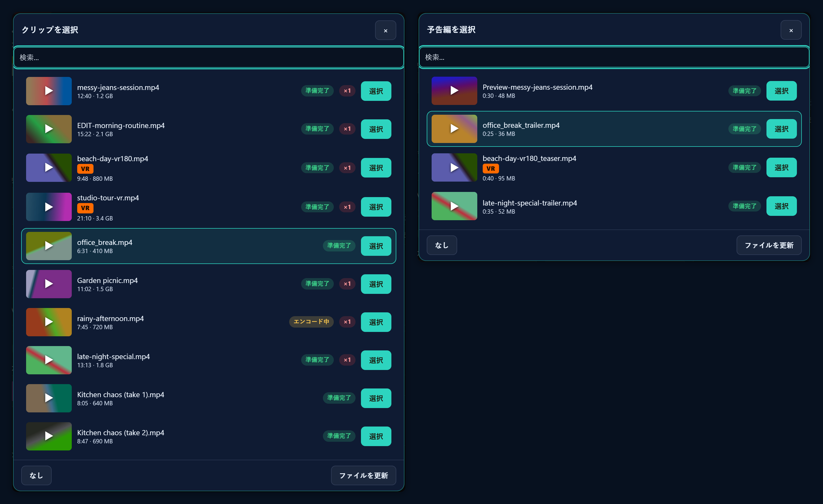Click the ×1 badge on late-night-special.mp4
This screenshot has width=823, height=504.
point(347,360)
